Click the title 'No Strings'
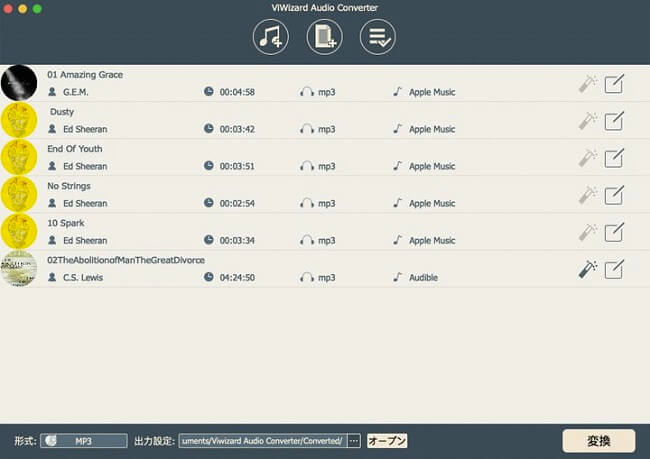 point(69,186)
